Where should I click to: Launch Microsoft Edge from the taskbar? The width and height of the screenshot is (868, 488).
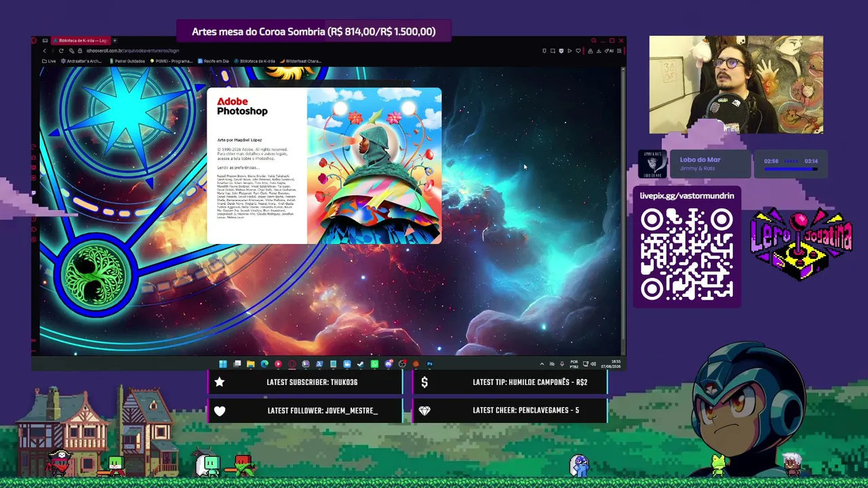click(264, 364)
